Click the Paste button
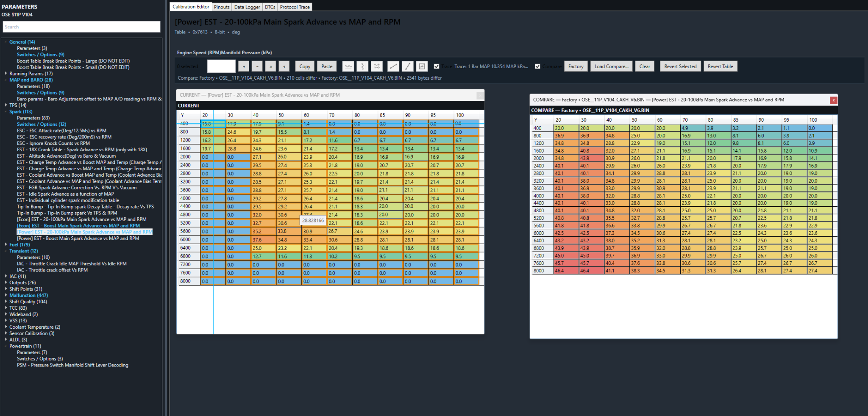The width and height of the screenshot is (868, 416). (327, 67)
